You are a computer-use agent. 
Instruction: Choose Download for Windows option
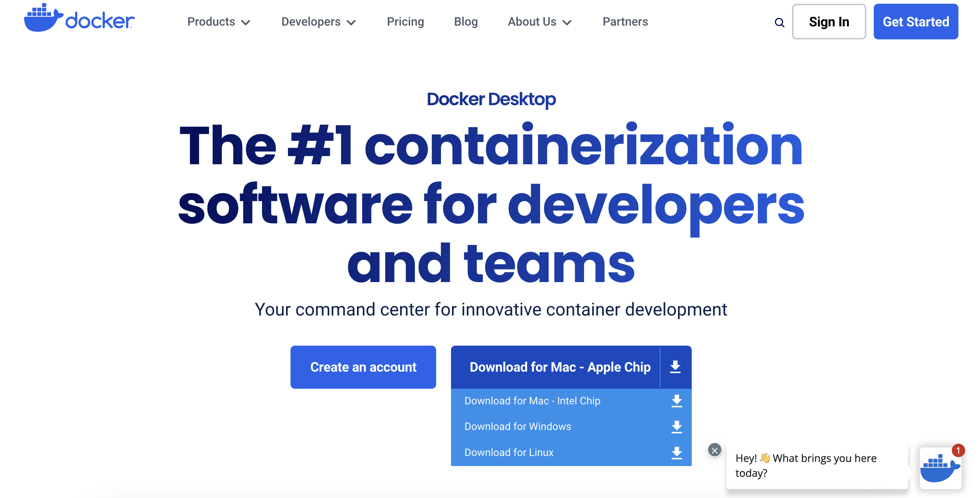click(571, 427)
